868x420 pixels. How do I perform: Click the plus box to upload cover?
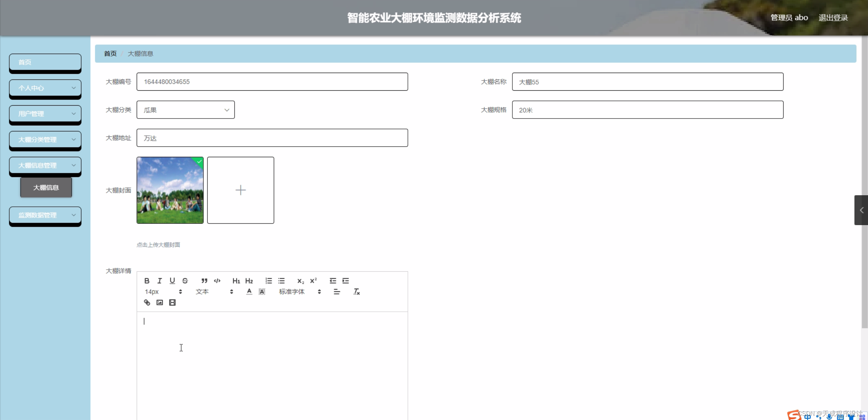tap(241, 190)
